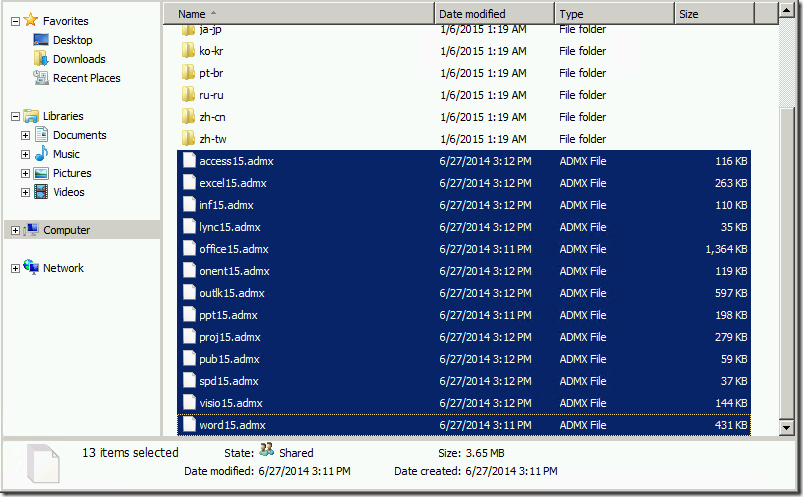Click the pt-br folder icon
The width and height of the screenshot is (803, 497).
coord(188,72)
